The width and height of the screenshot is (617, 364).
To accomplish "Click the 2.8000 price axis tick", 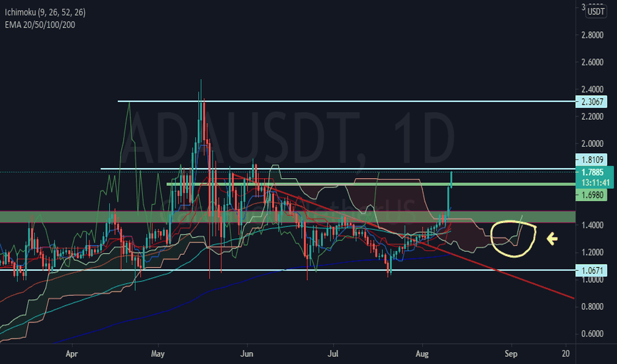I will pyautogui.click(x=593, y=35).
